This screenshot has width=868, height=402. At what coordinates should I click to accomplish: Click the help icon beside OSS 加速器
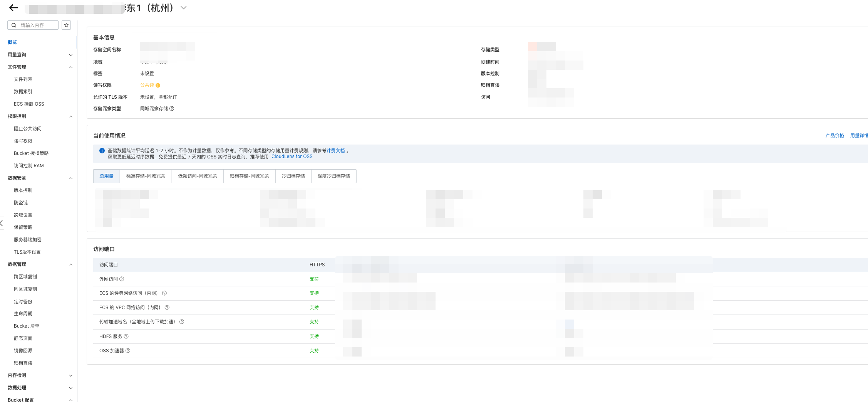128,351
